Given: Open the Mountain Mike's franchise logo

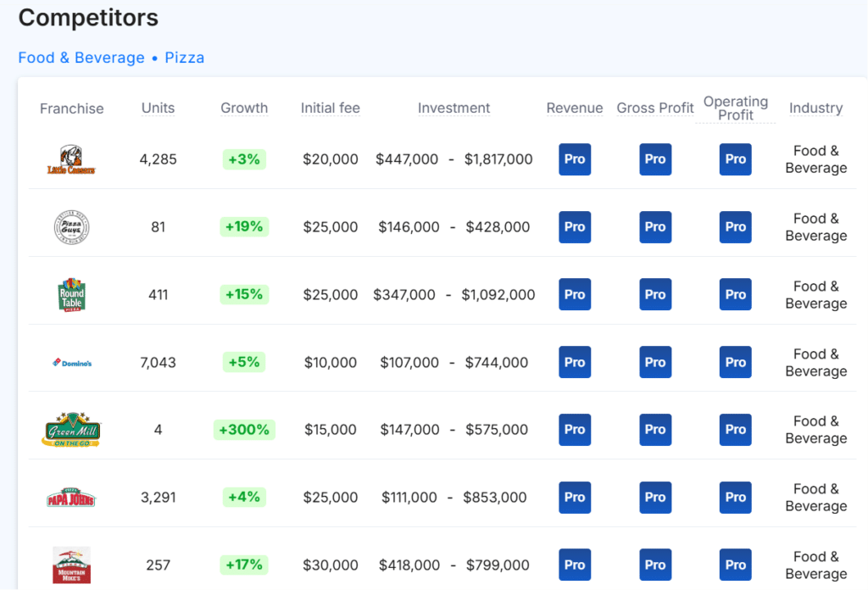Looking at the screenshot, I should pyautogui.click(x=71, y=565).
